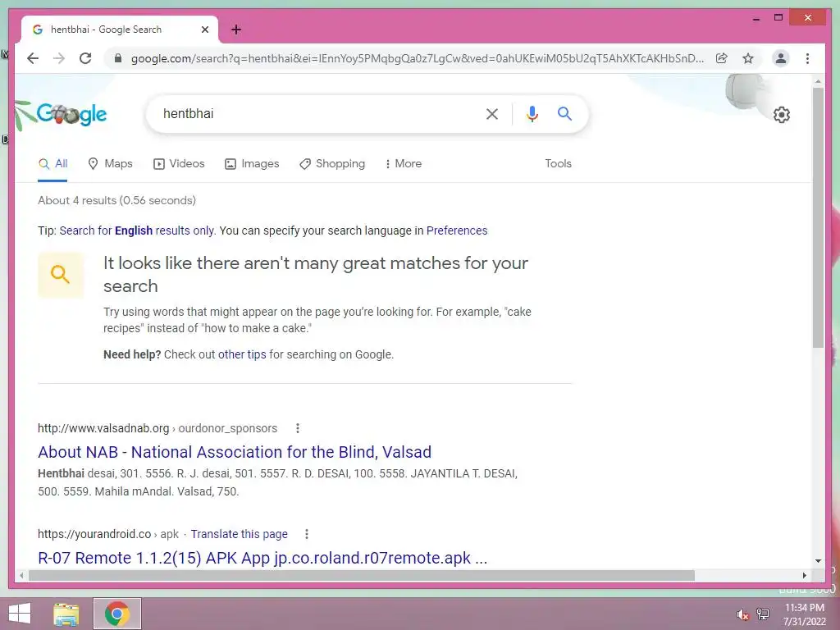Reload the Google search page
The height and width of the screenshot is (630, 840).
coord(85,58)
